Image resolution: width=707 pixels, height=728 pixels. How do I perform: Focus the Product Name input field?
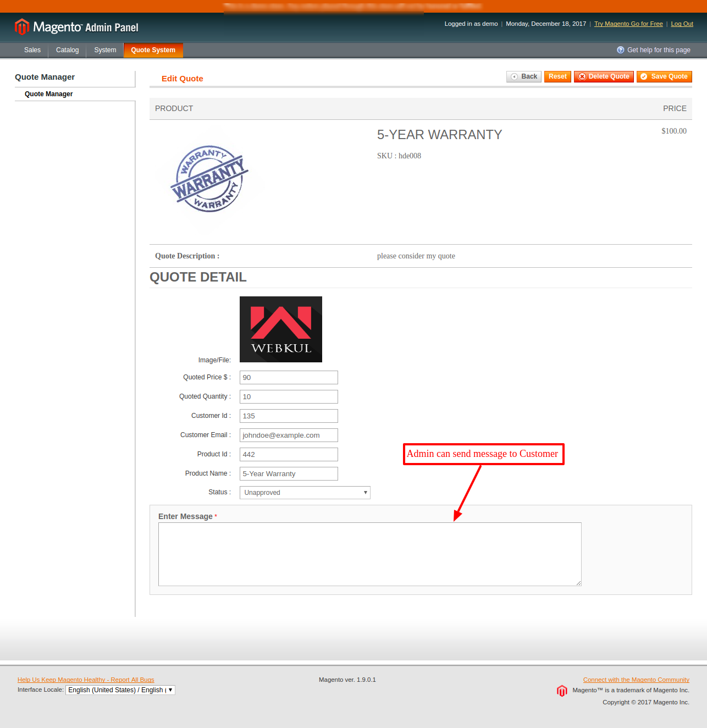(289, 474)
